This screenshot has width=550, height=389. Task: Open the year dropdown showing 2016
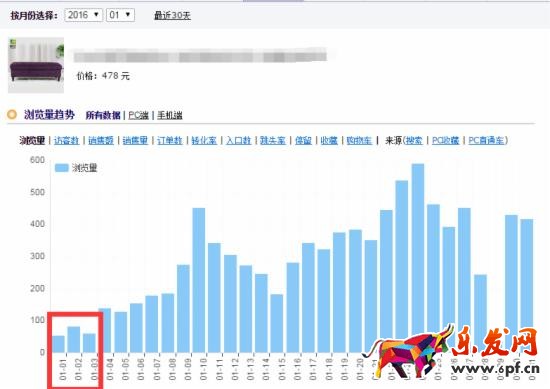[x=83, y=15]
